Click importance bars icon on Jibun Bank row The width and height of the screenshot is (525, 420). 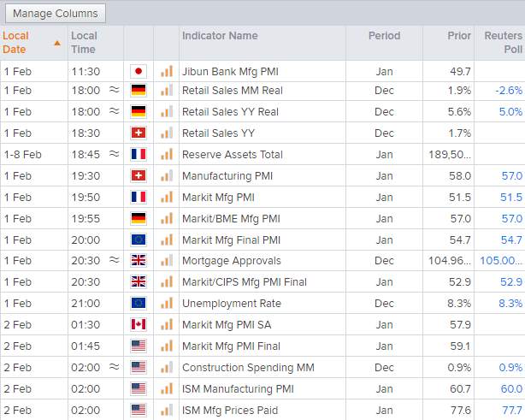(x=167, y=71)
